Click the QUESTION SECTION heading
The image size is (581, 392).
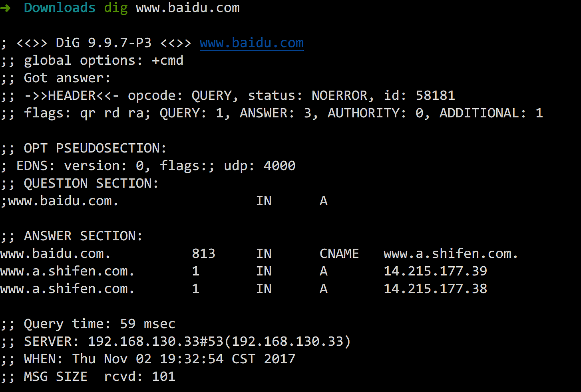coord(92,183)
